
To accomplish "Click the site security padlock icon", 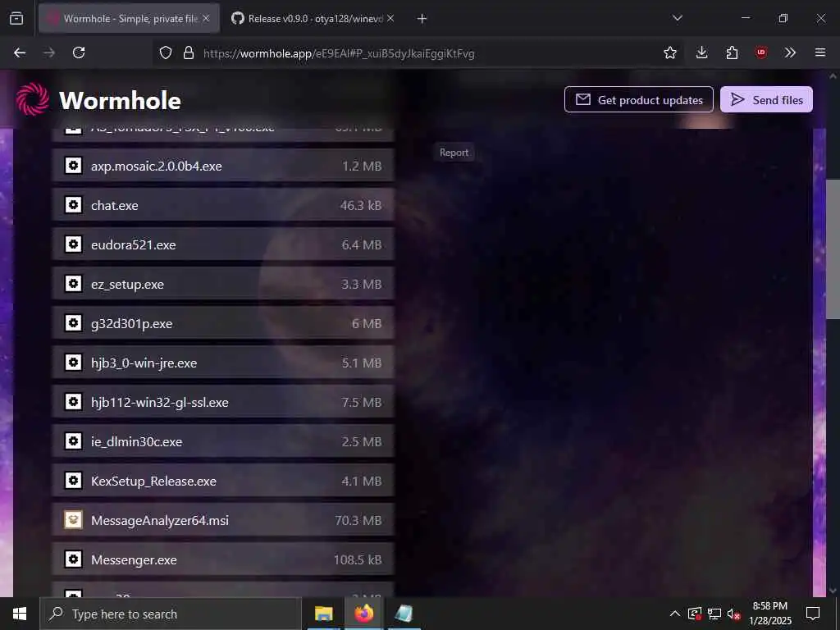I will (x=188, y=52).
